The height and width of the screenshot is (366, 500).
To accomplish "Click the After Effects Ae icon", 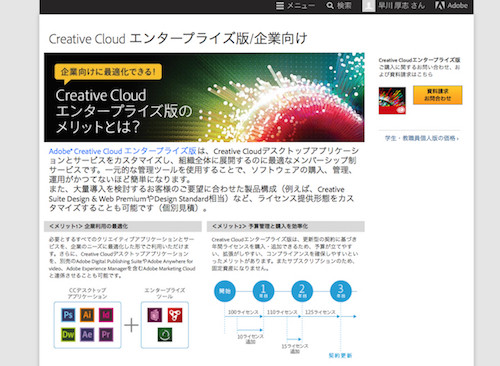I will click(x=87, y=335).
